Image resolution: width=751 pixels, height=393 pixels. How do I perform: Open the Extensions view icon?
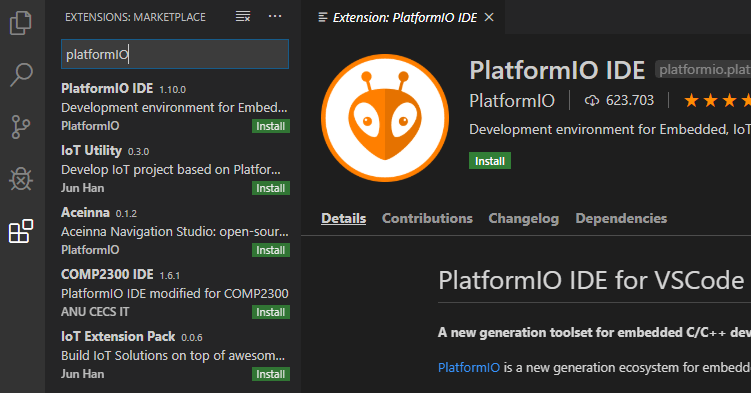click(x=21, y=232)
